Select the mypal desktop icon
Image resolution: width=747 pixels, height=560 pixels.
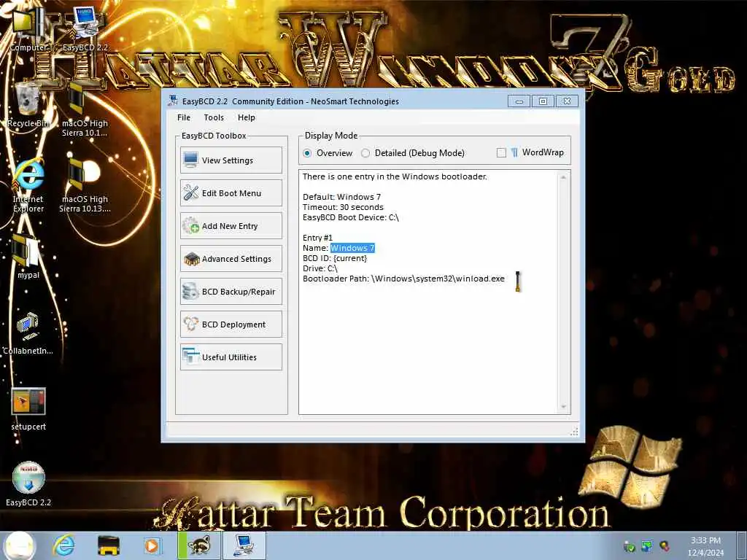pos(28,257)
